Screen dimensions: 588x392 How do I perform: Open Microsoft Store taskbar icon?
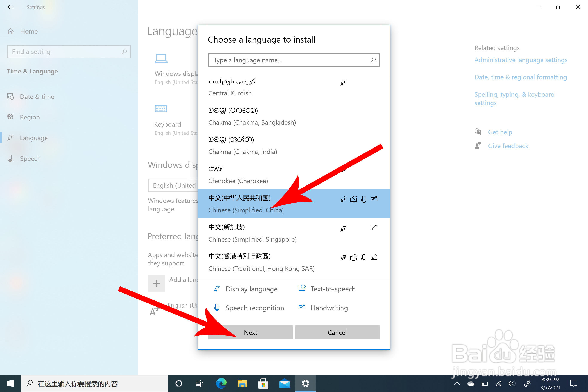point(263,383)
